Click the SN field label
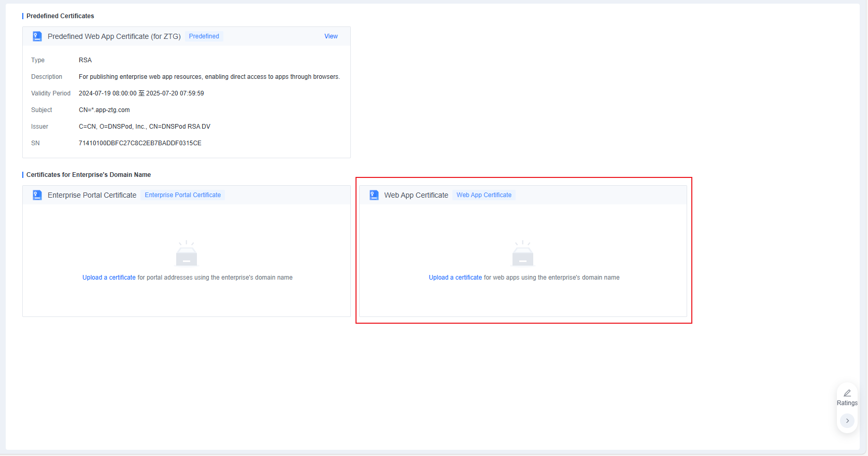Image resolution: width=868 pixels, height=456 pixels. click(x=35, y=143)
